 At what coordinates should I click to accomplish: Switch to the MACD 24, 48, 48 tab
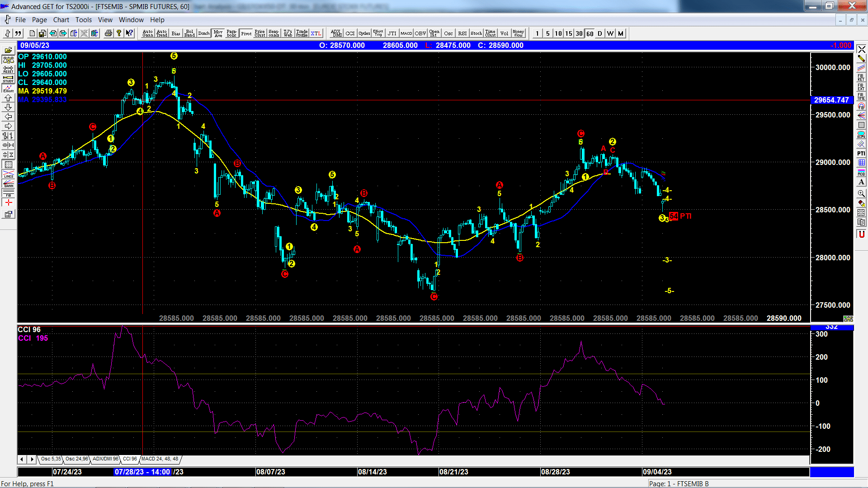click(x=160, y=459)
